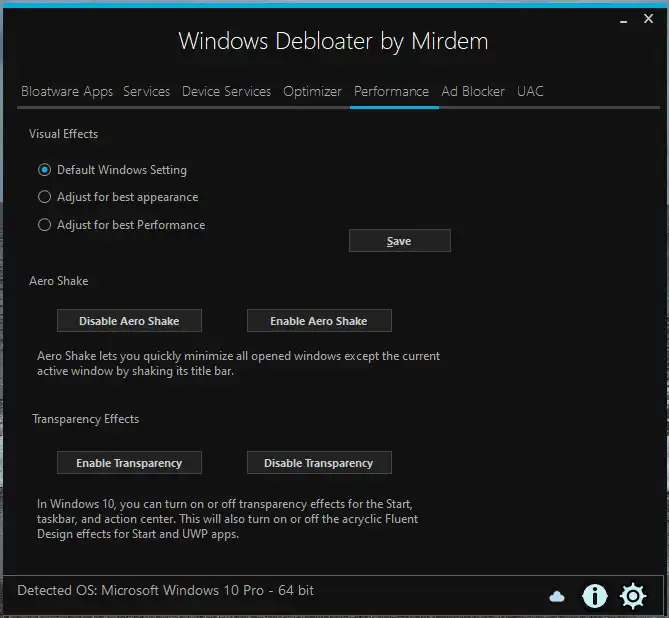669x618 pixels.
Task: Switch to the Bloatware Apps tab
Action: point(67,91)
